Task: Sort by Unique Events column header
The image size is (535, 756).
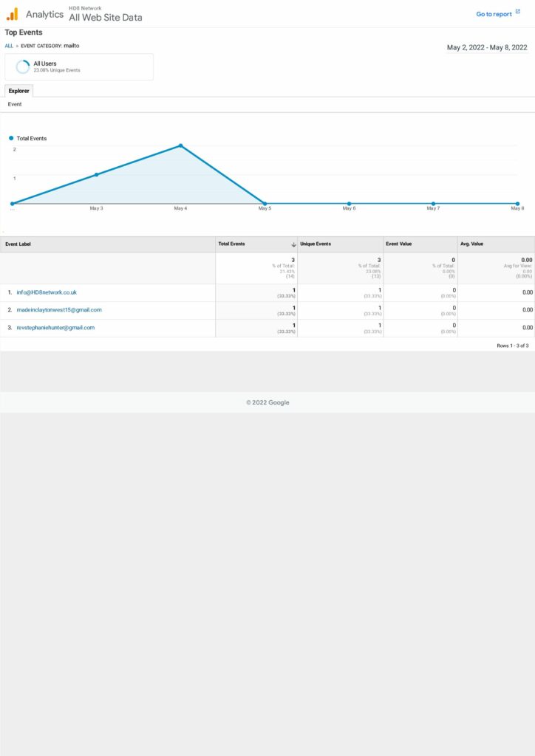Action: pos(316,244)
